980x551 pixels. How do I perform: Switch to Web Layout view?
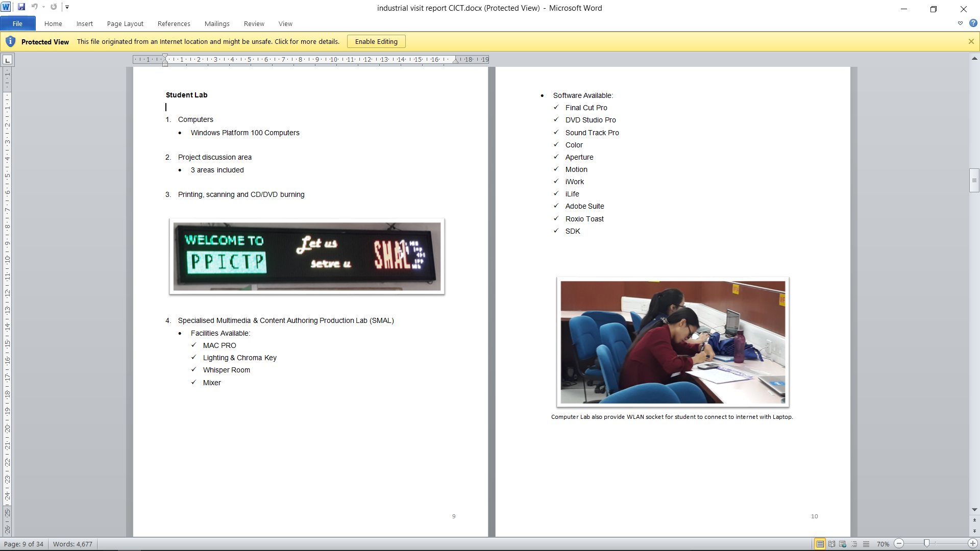point(843,544)
